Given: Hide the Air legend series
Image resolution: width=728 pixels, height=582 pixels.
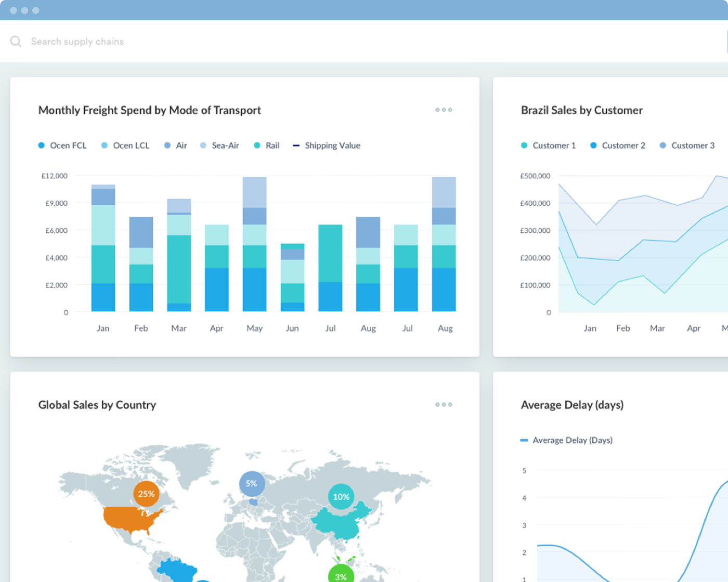Looking at the screenshot, I should [x=176, y=145].
